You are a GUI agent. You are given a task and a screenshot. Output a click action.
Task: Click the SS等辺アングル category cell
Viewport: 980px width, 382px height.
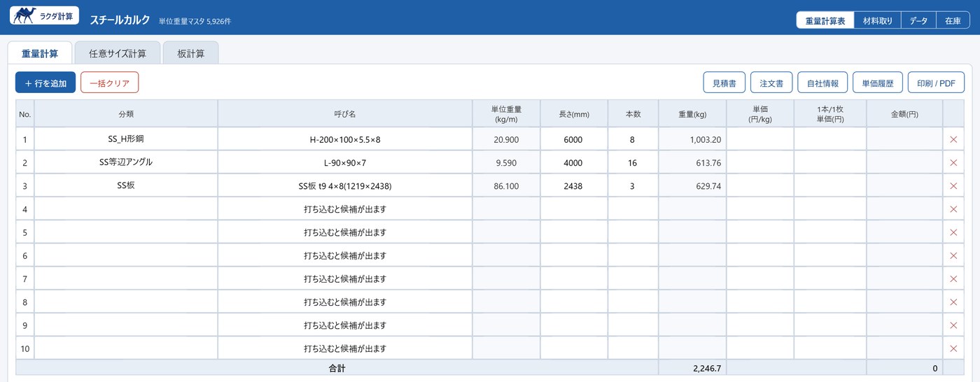coord(126,163)
